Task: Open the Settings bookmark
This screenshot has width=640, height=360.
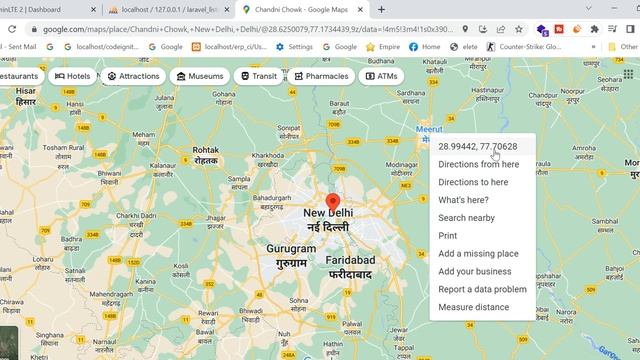Action: coord(294,47)
